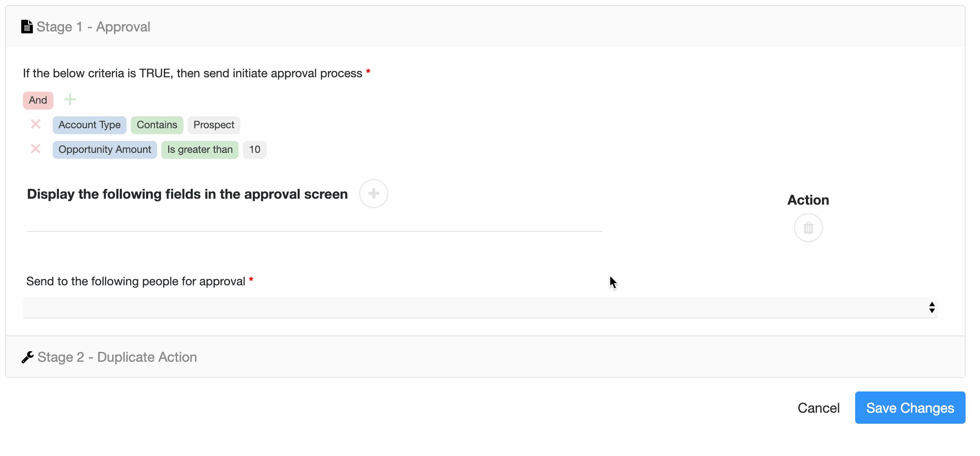Edit the value 10 in the criteria

point(254,149)
